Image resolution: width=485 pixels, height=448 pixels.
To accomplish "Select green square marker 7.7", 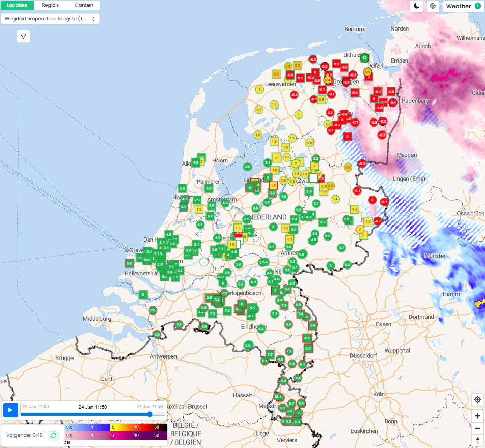I will coord(270,355).
